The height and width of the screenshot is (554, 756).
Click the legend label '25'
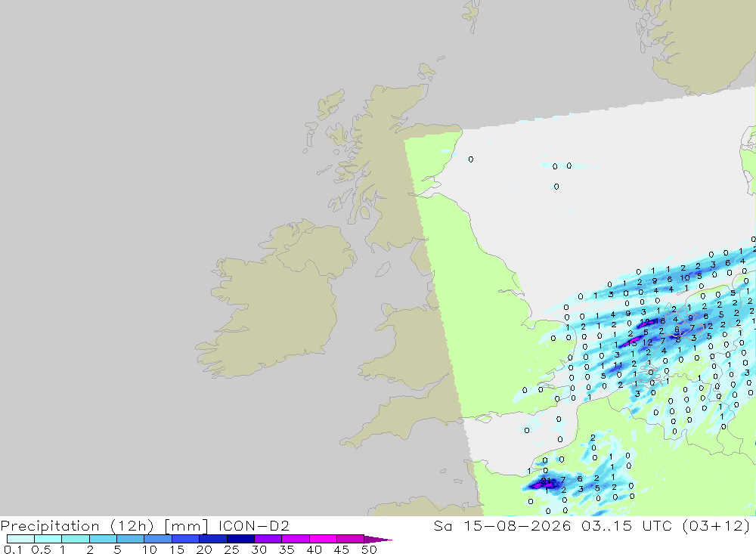(x=231, y=549)
